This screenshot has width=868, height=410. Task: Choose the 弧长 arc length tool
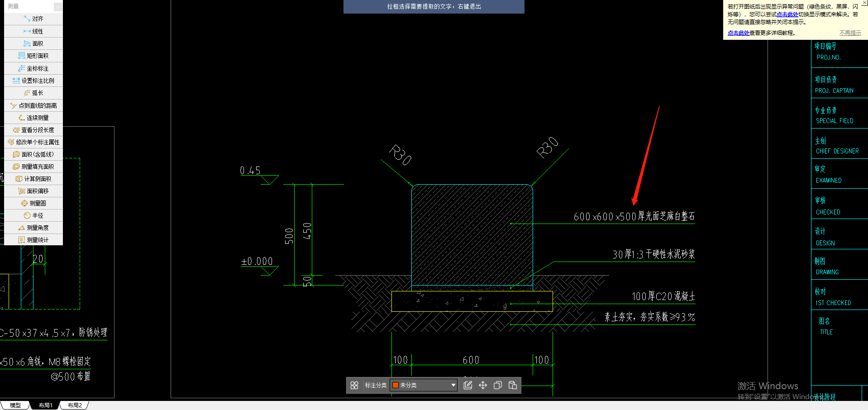33,93
